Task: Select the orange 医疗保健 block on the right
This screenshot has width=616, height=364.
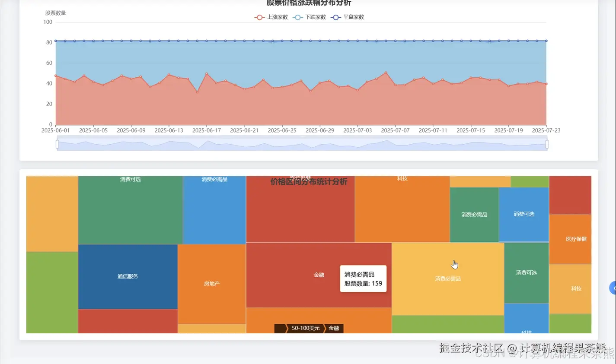Action: [571, 239]
